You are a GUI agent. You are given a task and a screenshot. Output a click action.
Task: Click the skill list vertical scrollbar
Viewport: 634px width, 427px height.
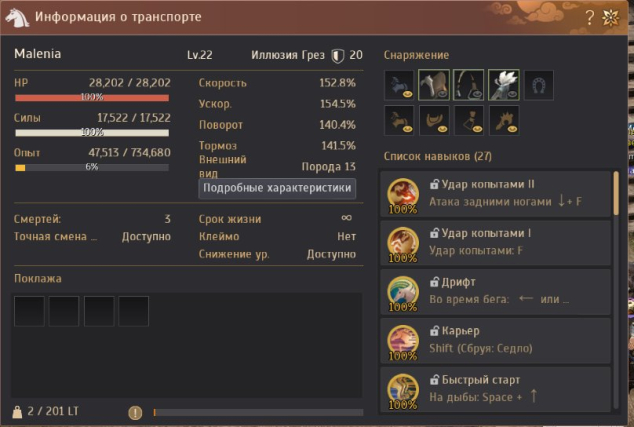pyautogui.click(x=616, y=193)
